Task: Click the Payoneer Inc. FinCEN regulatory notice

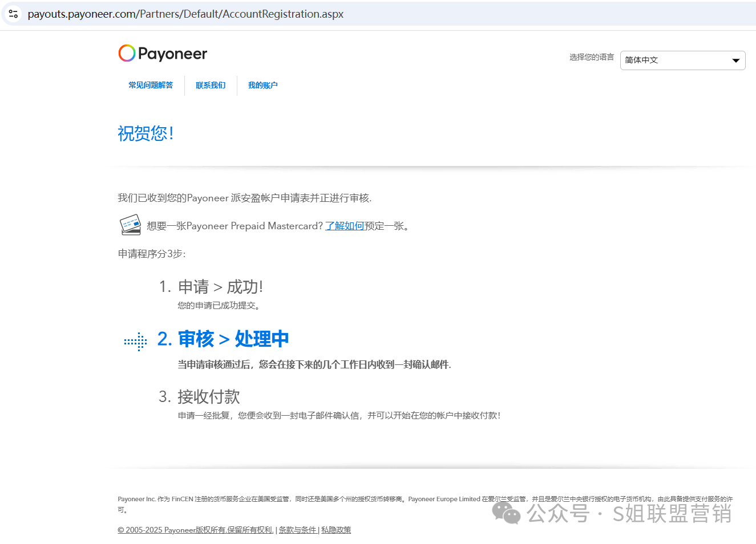Action: tap(425, 504)
